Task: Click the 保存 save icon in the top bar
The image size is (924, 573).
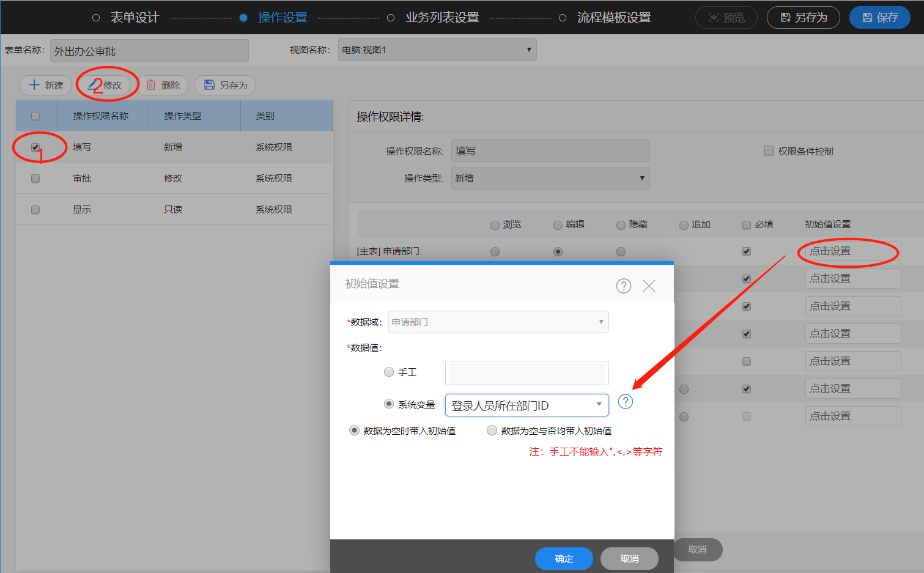Action: click(866, 17)
